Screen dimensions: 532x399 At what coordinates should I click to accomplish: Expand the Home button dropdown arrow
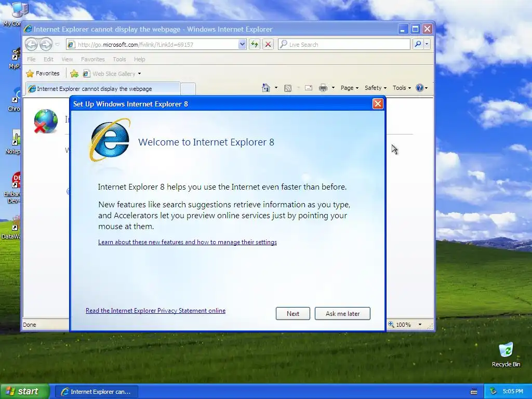276,88
